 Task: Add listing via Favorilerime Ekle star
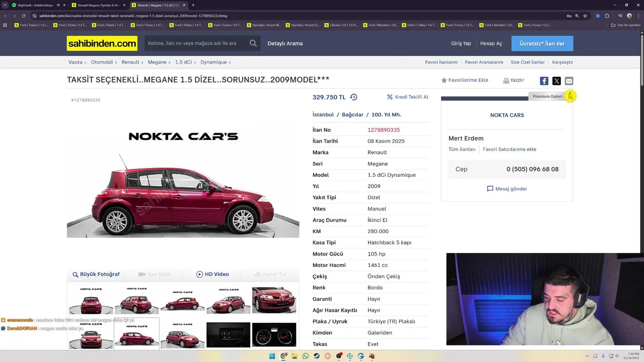[x=444, y=80]
